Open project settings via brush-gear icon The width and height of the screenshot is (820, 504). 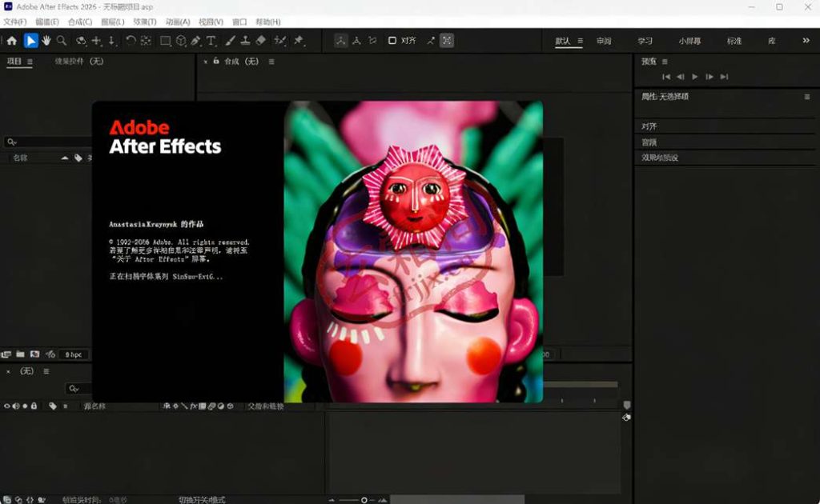[50, 354]
